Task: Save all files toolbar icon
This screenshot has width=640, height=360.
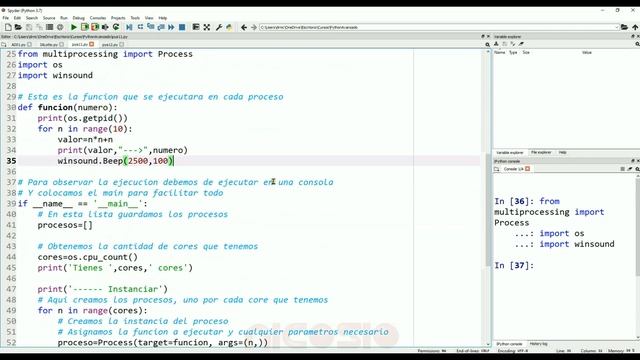Action: tap(39, 27)
